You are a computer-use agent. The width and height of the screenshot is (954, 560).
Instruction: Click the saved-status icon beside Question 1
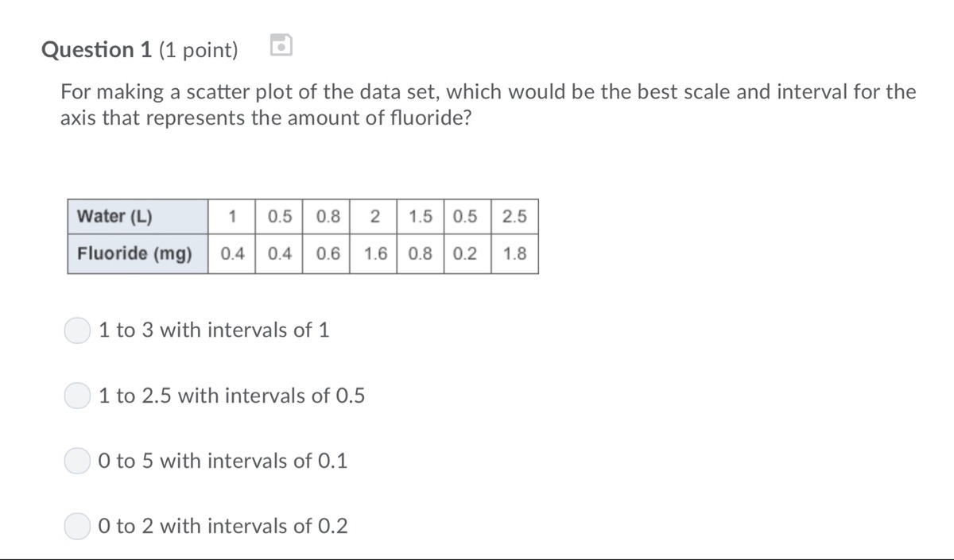281,47
